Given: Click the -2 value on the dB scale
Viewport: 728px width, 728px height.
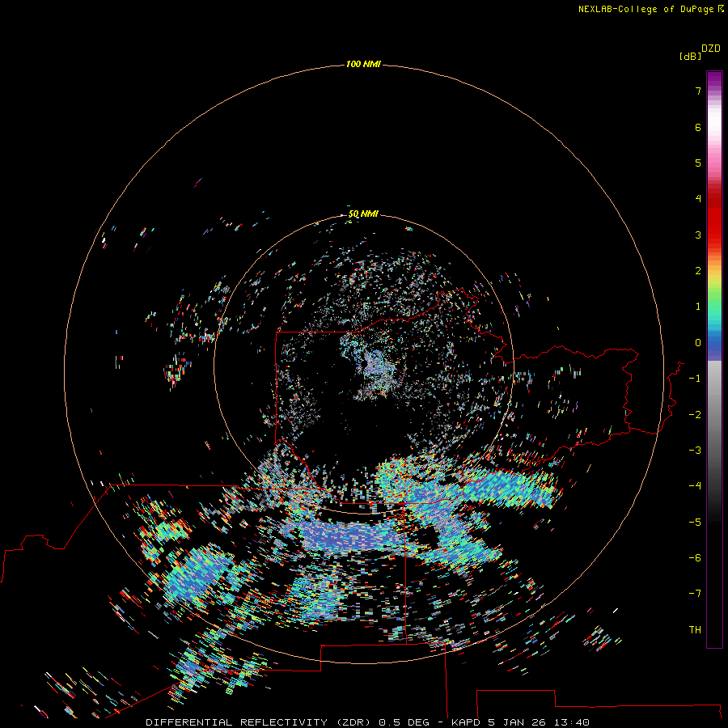Looking at the screenshot, I should [x=695, y=415].
